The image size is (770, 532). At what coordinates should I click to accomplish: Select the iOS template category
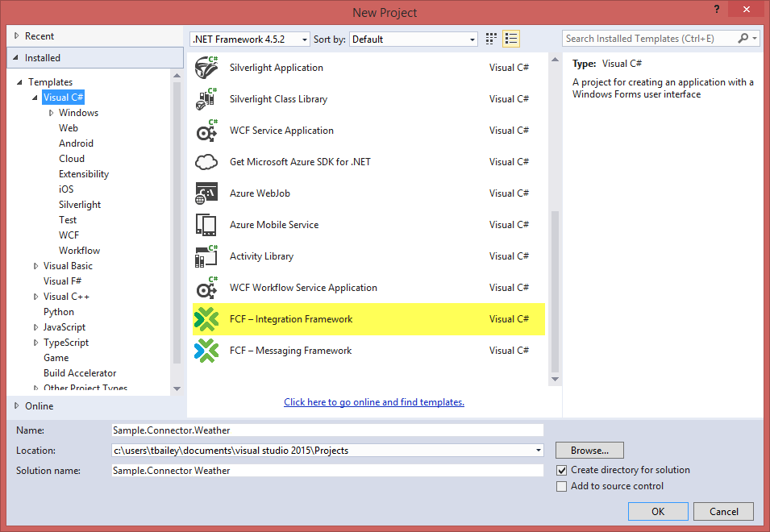tap(66, 189)
